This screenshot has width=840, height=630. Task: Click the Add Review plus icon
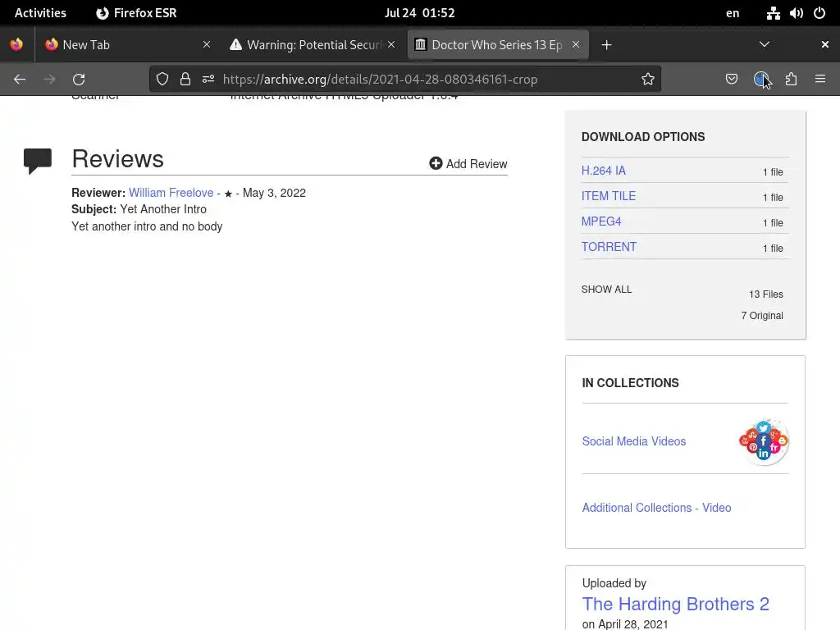[x=436, y=163]
